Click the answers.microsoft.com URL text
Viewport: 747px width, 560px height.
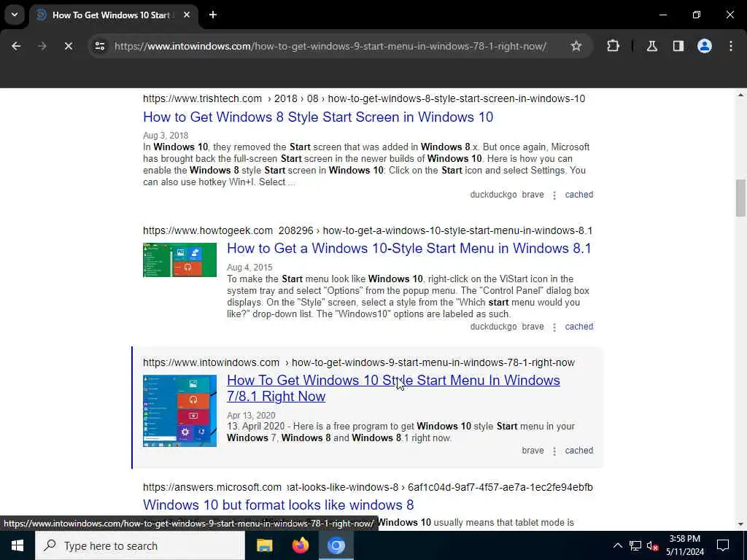pyautogui.click(x=368, y=487)
